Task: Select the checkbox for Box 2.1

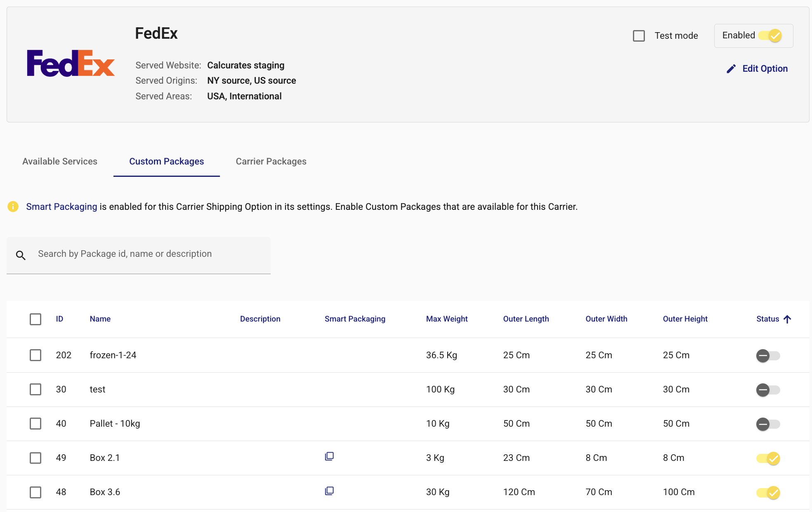Action: (x=35, y=458)
